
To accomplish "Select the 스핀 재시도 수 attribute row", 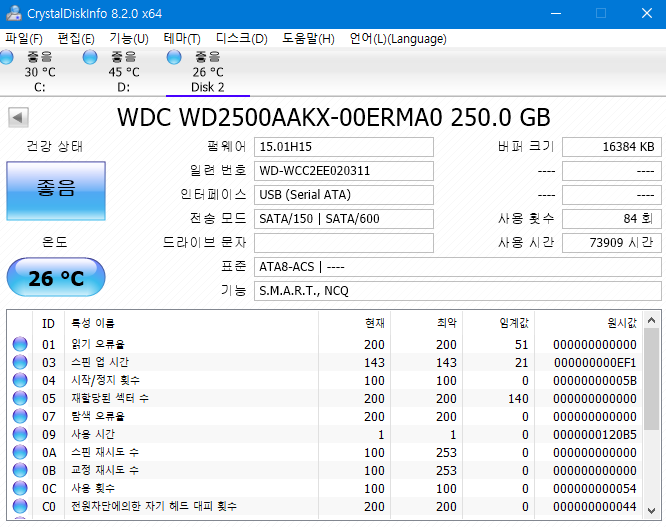I will click(x=325, y=452).
